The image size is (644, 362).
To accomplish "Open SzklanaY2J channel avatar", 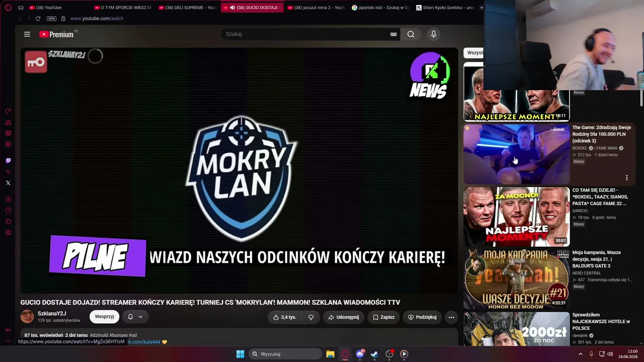I will pyautogui.click(x=27, y=317).
